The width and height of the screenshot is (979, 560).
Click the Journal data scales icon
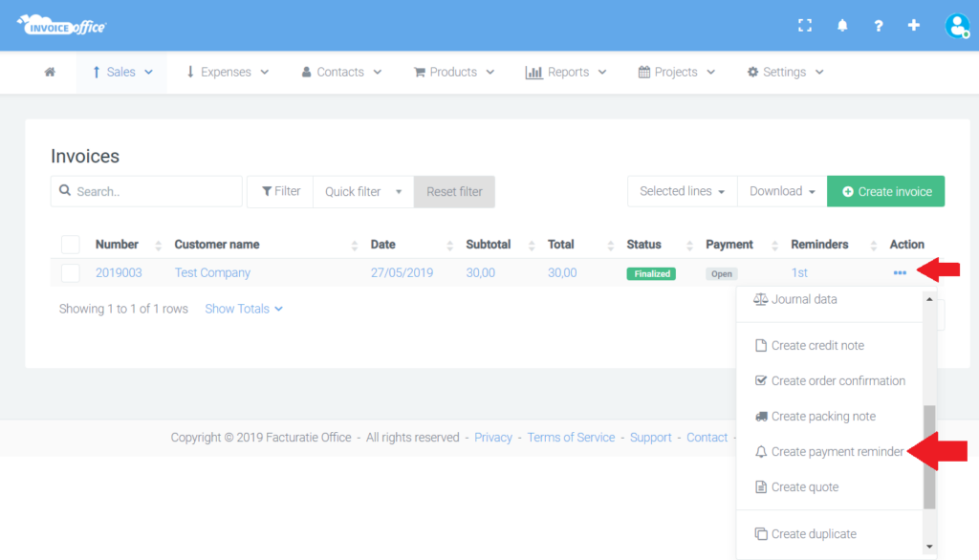pos(760,299)
